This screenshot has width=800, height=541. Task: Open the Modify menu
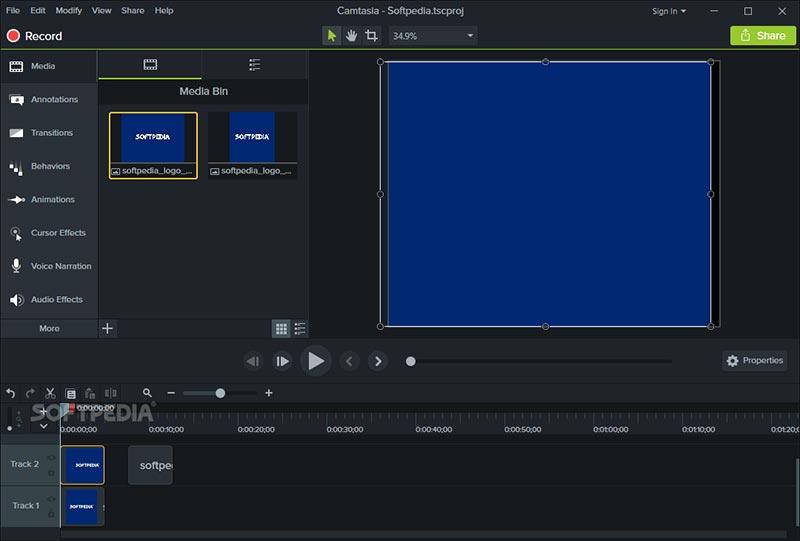click(x=69, y=11)
